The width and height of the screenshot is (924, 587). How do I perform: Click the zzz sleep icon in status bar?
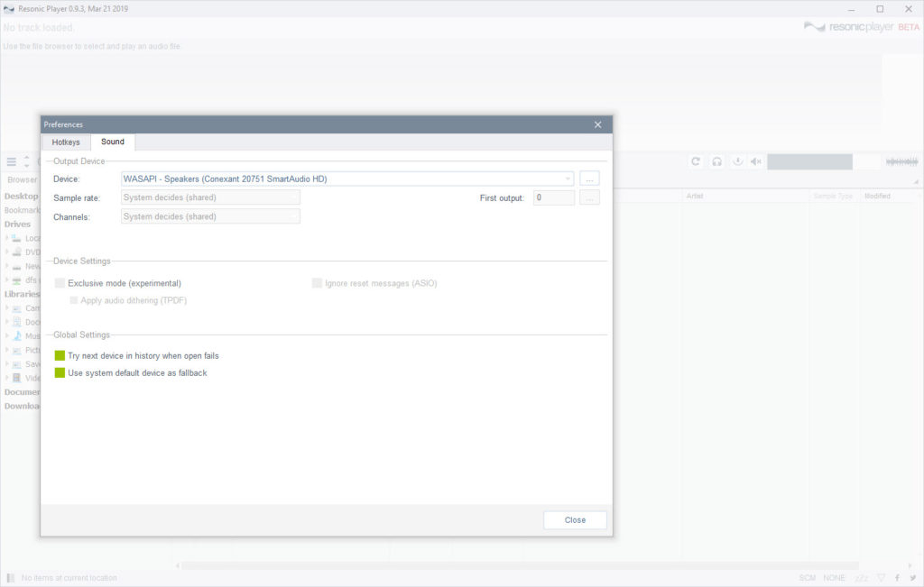pos(862,578)
